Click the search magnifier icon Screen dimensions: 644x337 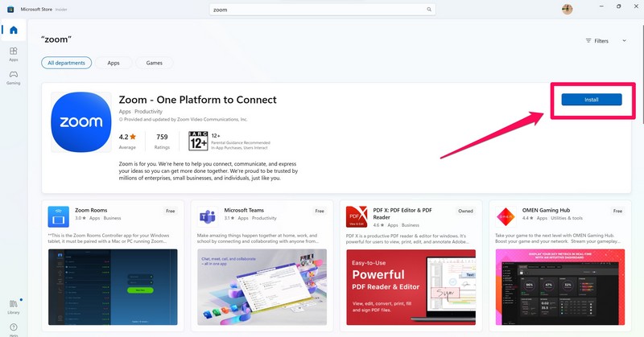(428, 10)
